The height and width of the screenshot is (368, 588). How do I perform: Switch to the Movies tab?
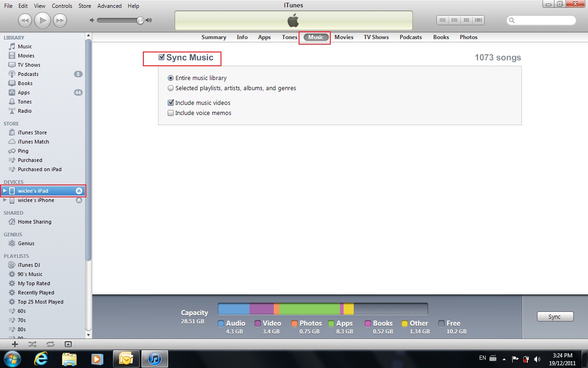pyautogui.click(x=344, y=37)
